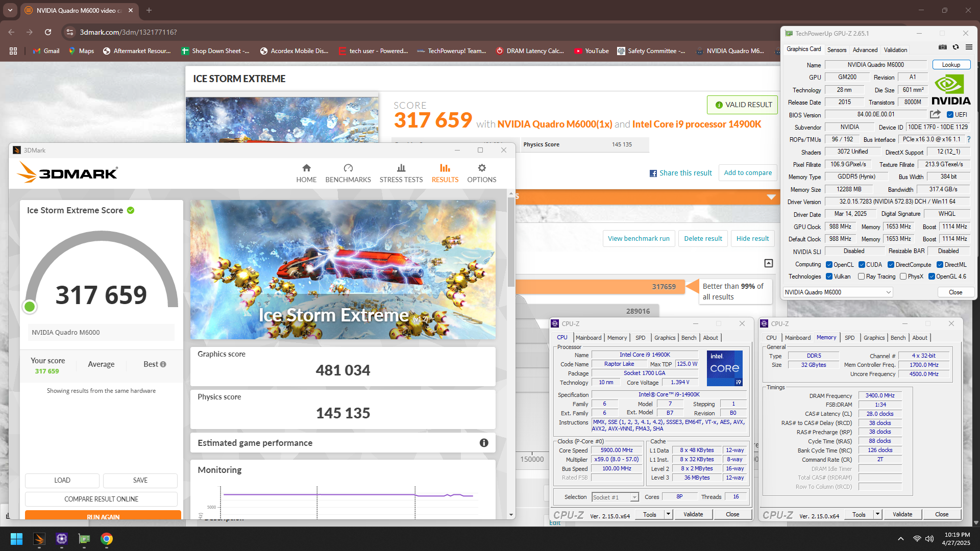Open the Chrome tab search dropdown arrow

click(x=10, y=10)
